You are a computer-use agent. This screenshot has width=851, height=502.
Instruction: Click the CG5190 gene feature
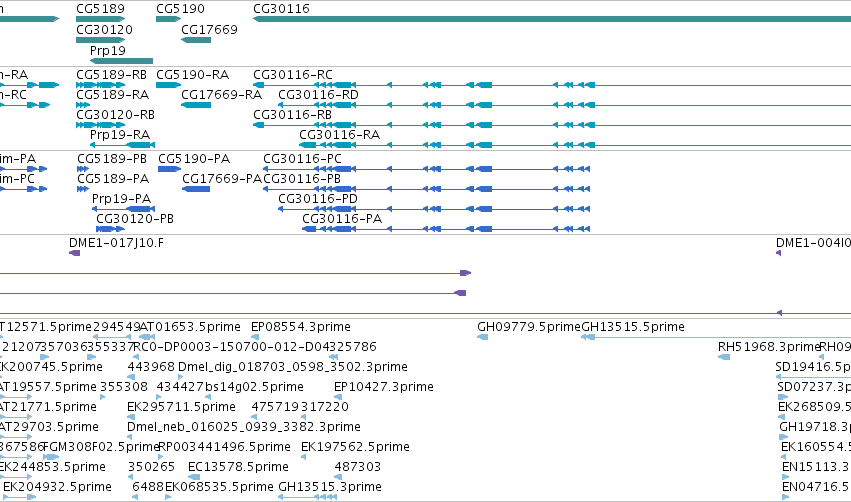point(168,19)
